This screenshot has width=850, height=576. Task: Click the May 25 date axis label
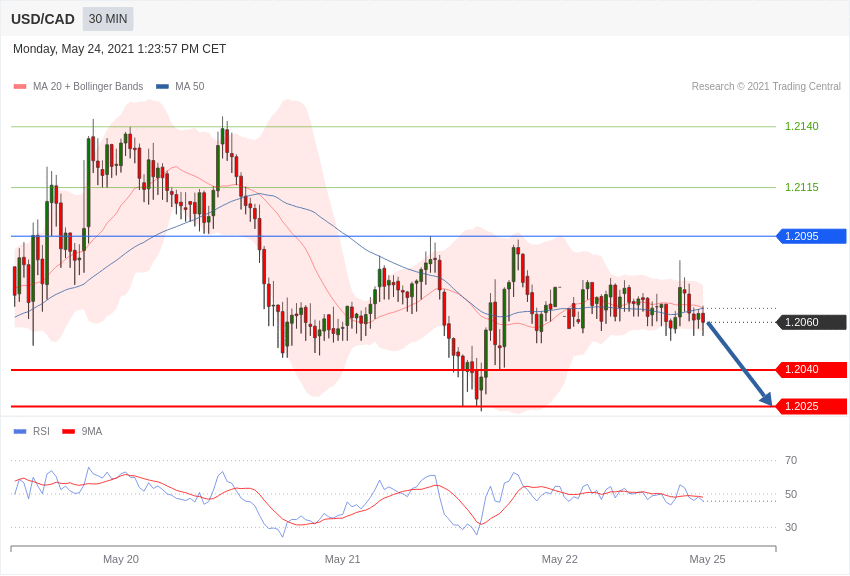707,559
